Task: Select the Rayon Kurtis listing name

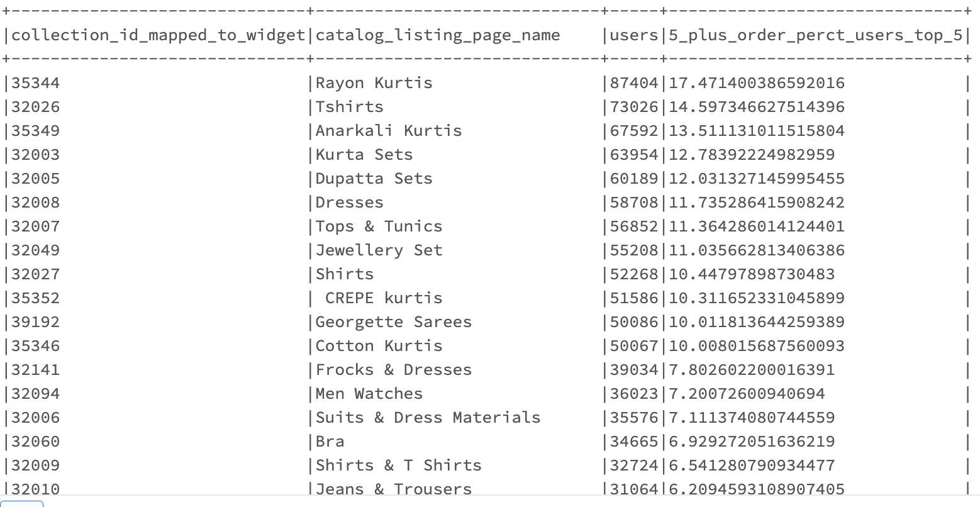Action: (x=374, y=83)
